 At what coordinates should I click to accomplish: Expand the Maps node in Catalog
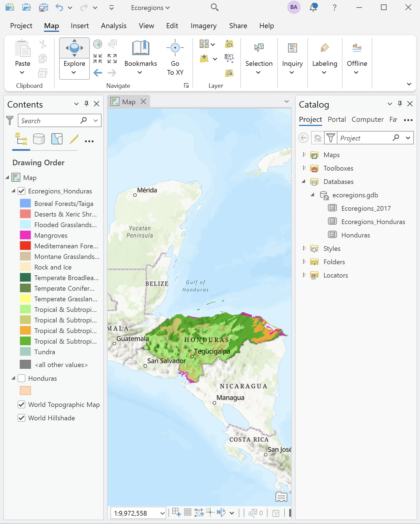[304, 155]
